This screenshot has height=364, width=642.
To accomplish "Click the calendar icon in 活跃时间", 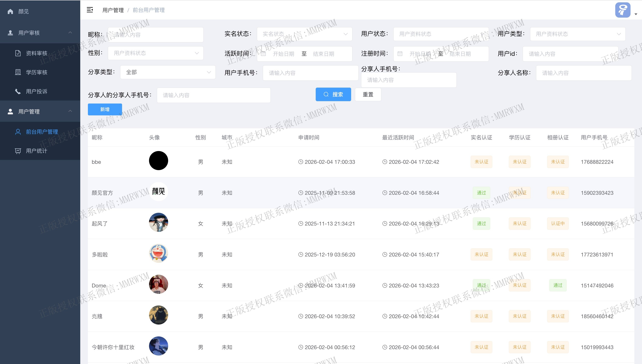I will (263, 54).
